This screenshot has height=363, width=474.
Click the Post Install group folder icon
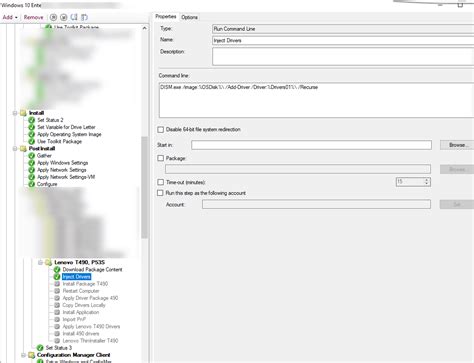click(23, 148)
